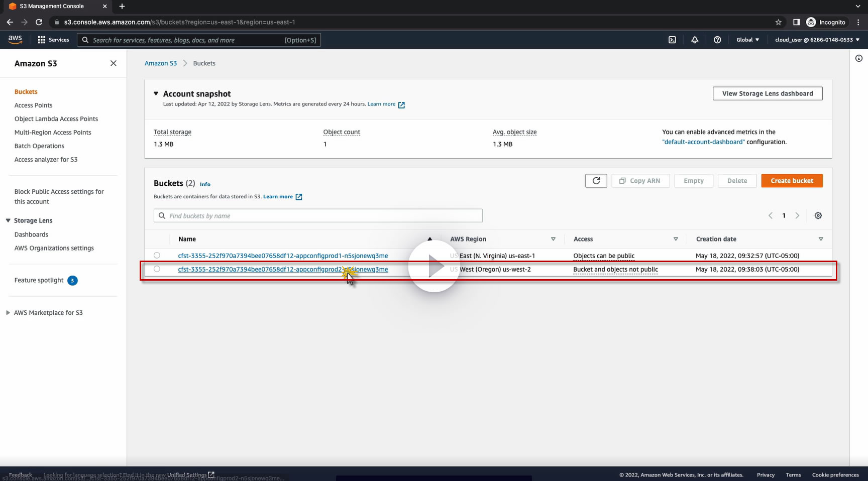This screenshot has height=481, width=868.
Task: Open the browser side panel icon
Action: click(x=796, y=22)
